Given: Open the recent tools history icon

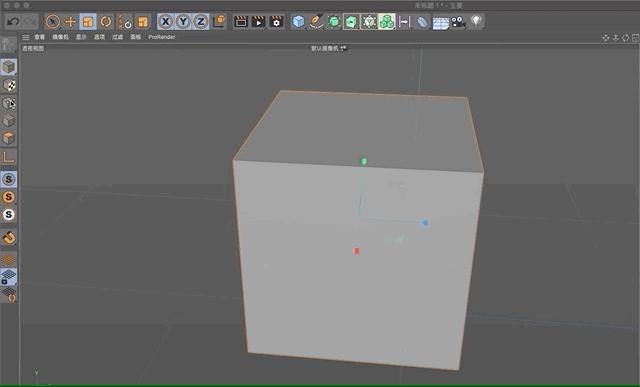Looking at the screenshot, I should [124, 22].
